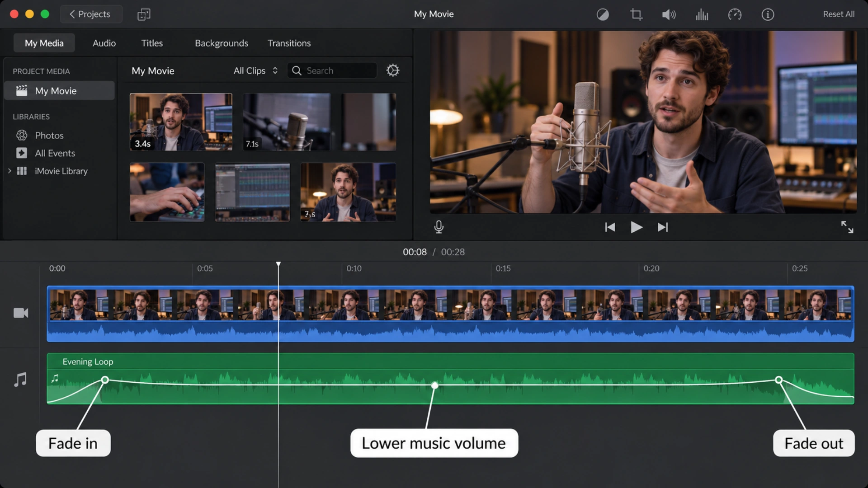Viewport: 868px width, 488px height.
Task: Click the Reset All button
Action: pos(839,14)
